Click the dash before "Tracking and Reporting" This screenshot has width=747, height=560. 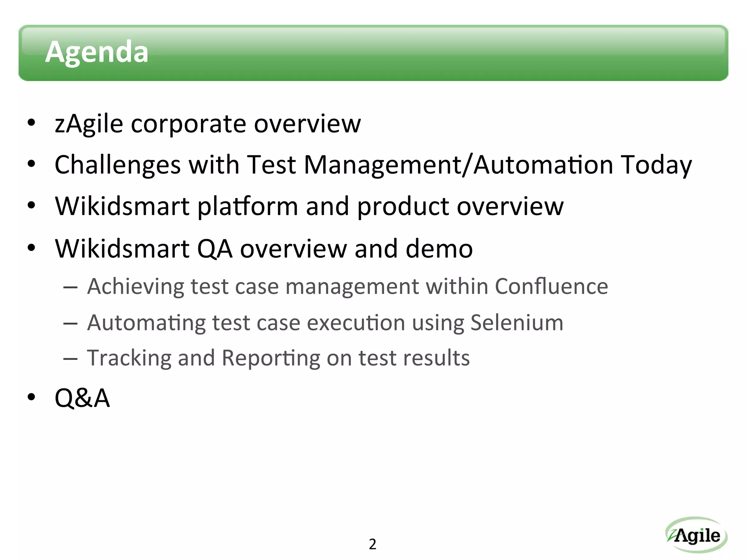(x=70, y=359)
